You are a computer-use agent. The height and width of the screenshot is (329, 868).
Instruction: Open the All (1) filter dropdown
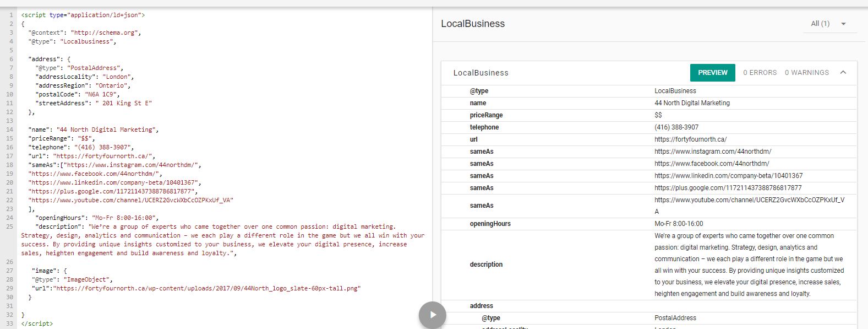828,24
